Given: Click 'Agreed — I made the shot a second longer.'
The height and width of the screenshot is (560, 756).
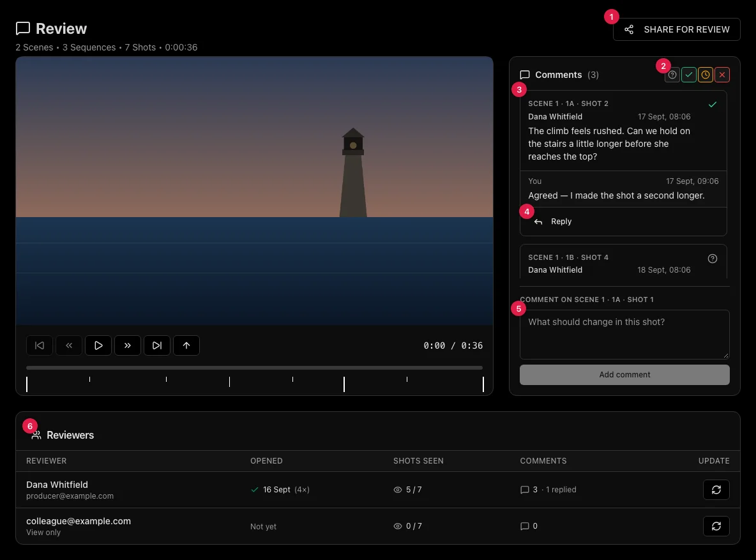Looking at the screenshot, I should click(x=616, y=195).
